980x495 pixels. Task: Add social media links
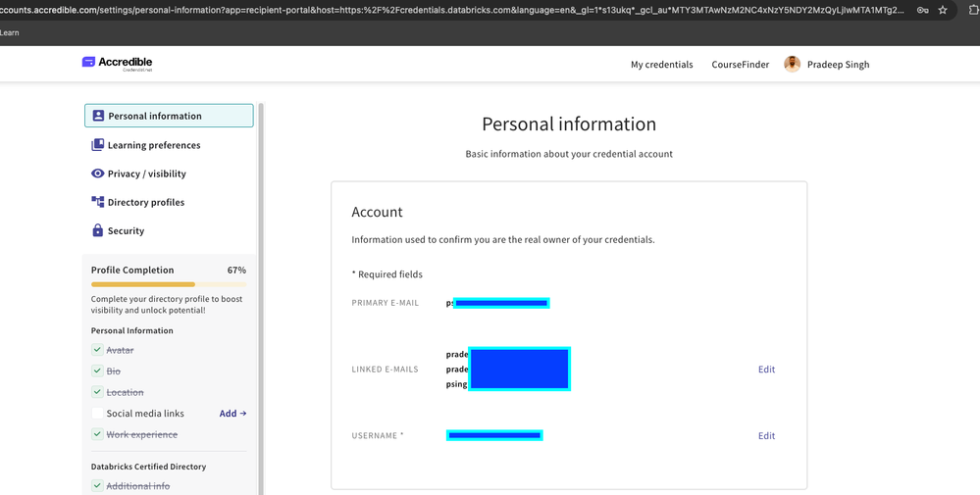[x=232, y=414]
